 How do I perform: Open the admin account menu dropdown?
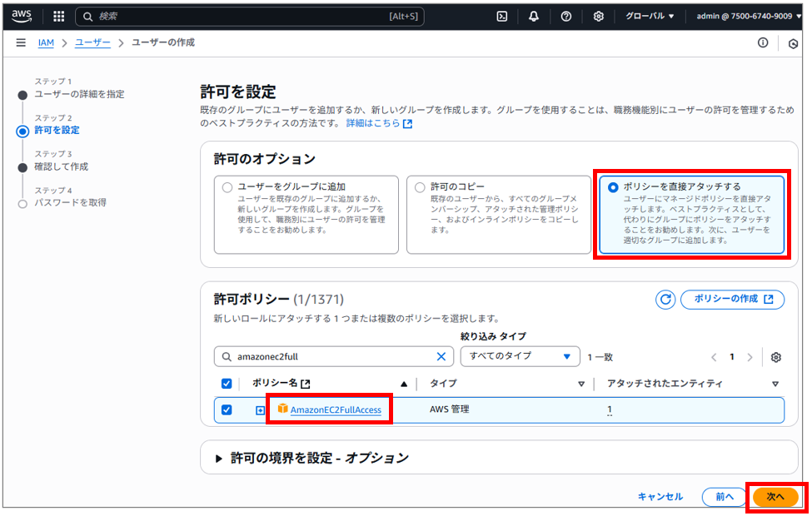[x=749, y=17]
